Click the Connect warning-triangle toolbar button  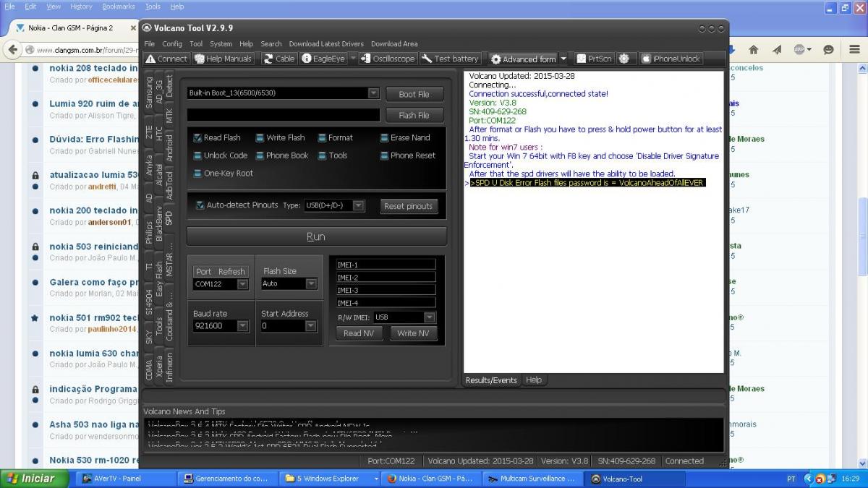[x=166, y=59]
